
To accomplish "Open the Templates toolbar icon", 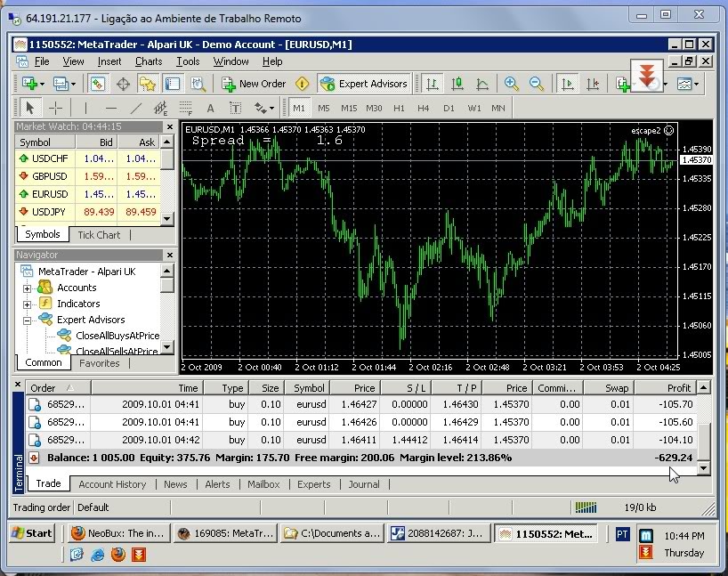I will pos(684,84).
